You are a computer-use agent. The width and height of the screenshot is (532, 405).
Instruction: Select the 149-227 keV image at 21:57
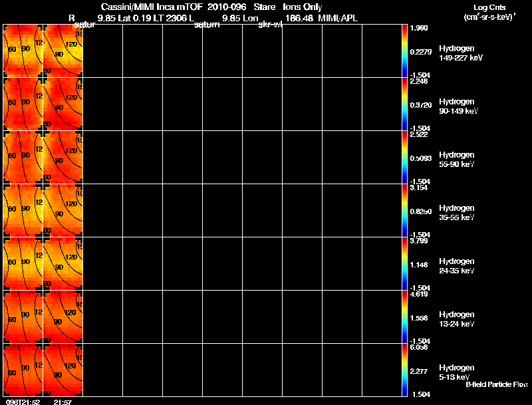click(x=63, y=51)
